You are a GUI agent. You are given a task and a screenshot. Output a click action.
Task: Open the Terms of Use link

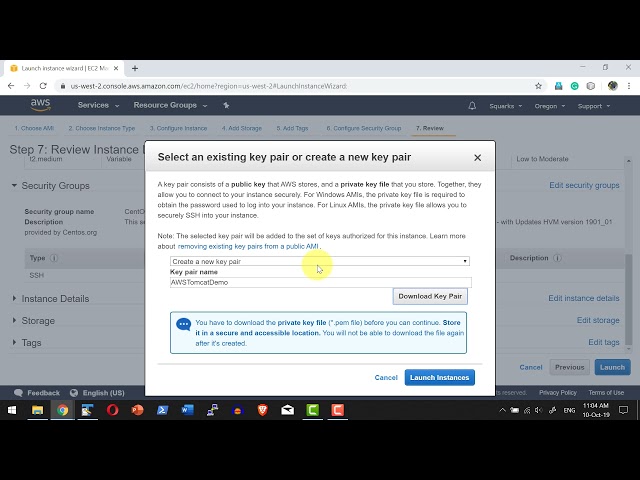(x=606, y=393)
